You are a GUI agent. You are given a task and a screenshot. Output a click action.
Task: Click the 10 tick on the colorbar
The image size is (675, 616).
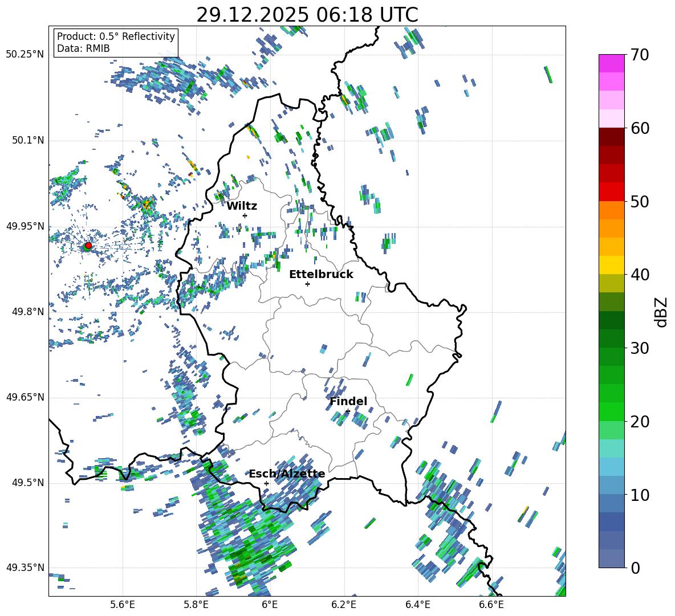(640, 495)
